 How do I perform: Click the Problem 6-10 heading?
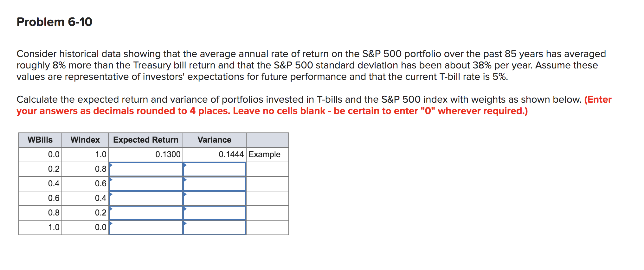[x=54, y=22]
